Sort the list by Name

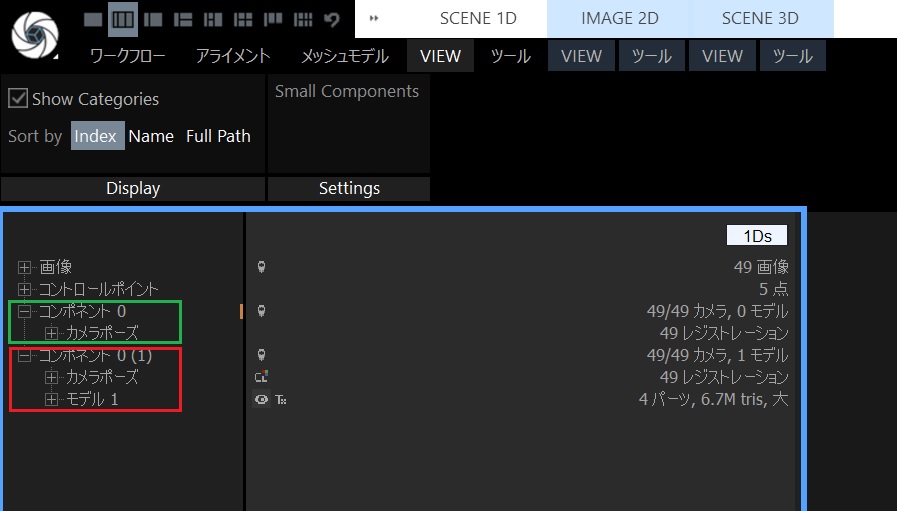(151, 136)
